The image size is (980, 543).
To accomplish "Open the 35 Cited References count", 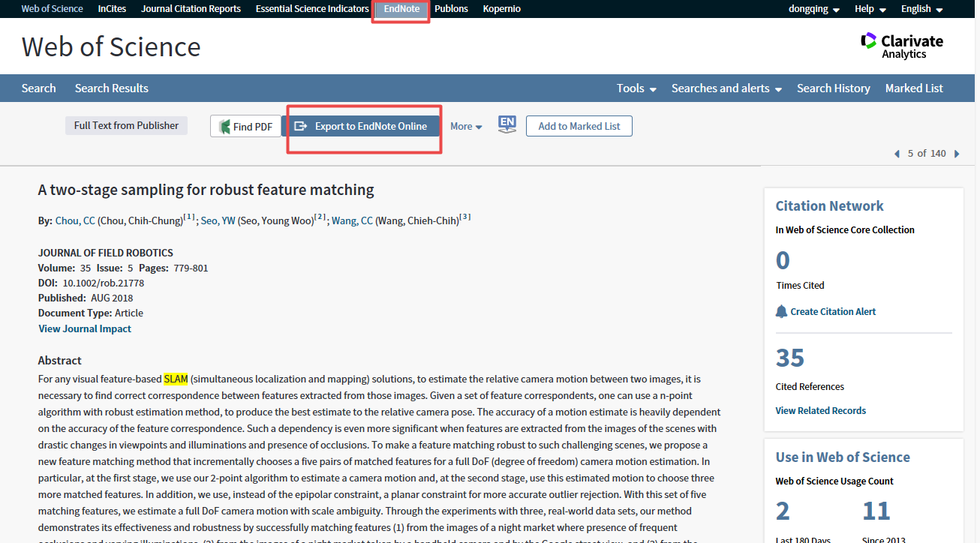I will click(x=790, y=358).
